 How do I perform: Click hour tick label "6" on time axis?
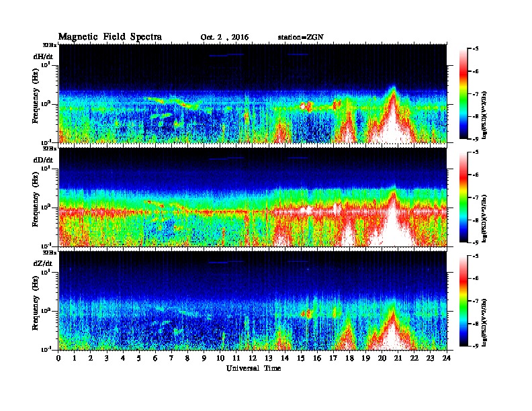(x=155, y=358)
